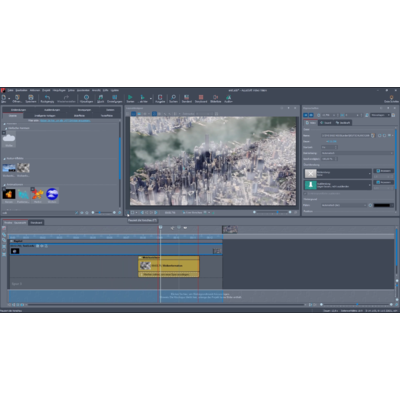This screenshot has height=400, width=400.
Task: Click the lightbulb icon at toolbar right
Action: point(391,99)
